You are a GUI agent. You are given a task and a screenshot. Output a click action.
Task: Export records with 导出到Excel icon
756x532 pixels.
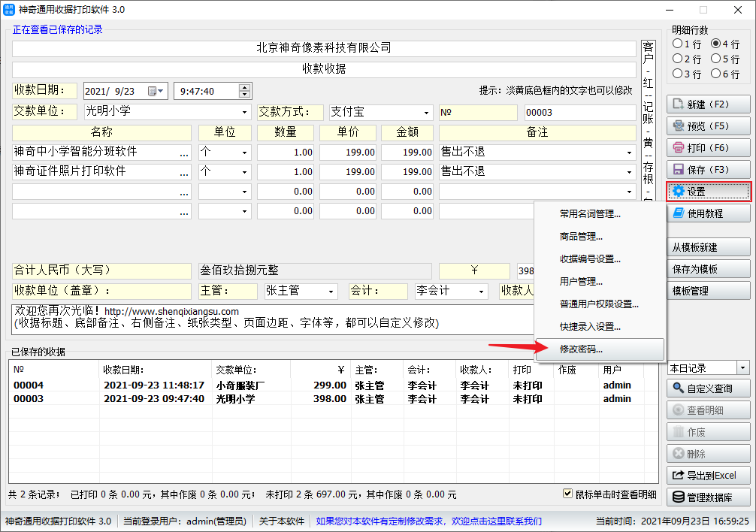(679, 475)
